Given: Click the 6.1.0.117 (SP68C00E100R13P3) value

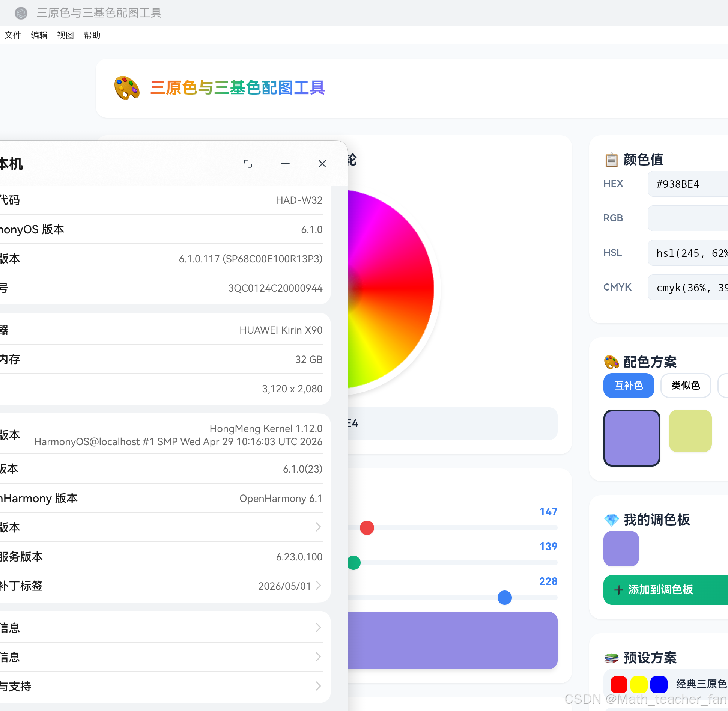Looking at the screenshot, I should tap(251, 259).
